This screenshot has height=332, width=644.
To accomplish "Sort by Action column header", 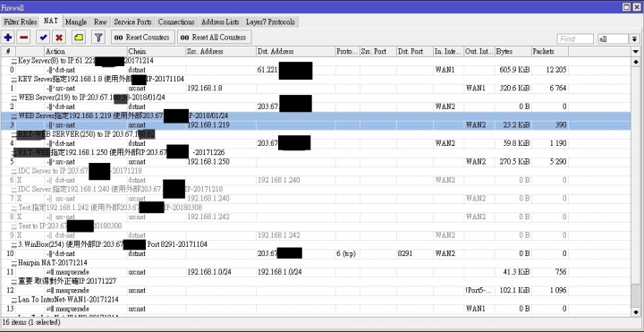I will coord(86,52).
